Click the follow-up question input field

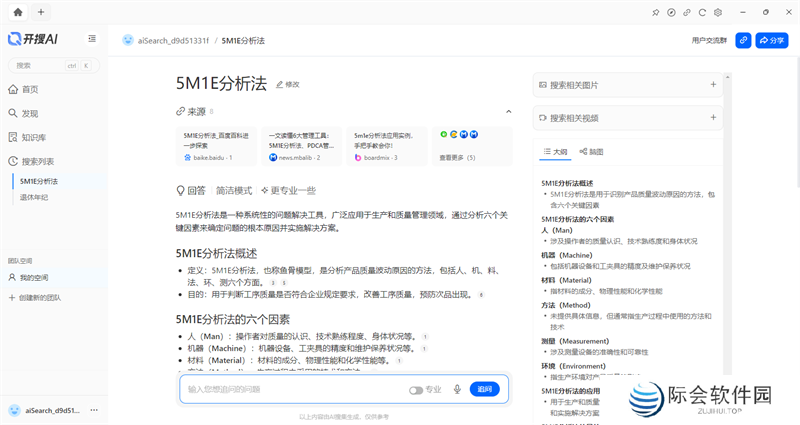tap(290, 389)
